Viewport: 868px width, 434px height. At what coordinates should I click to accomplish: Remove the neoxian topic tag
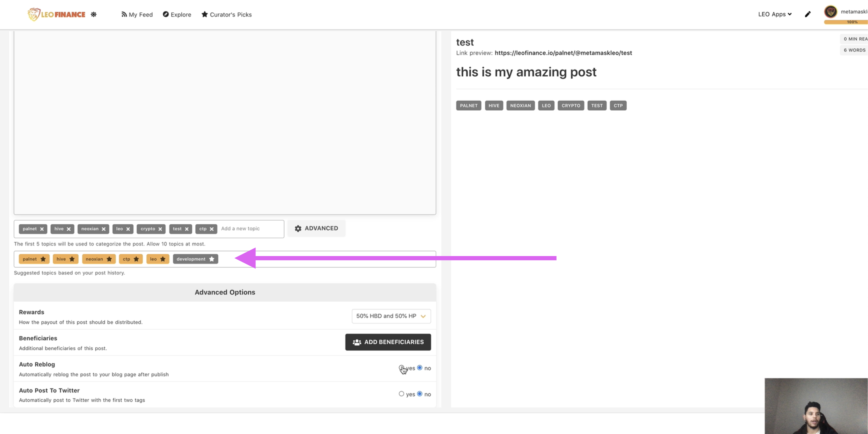[x=104, y=229]
